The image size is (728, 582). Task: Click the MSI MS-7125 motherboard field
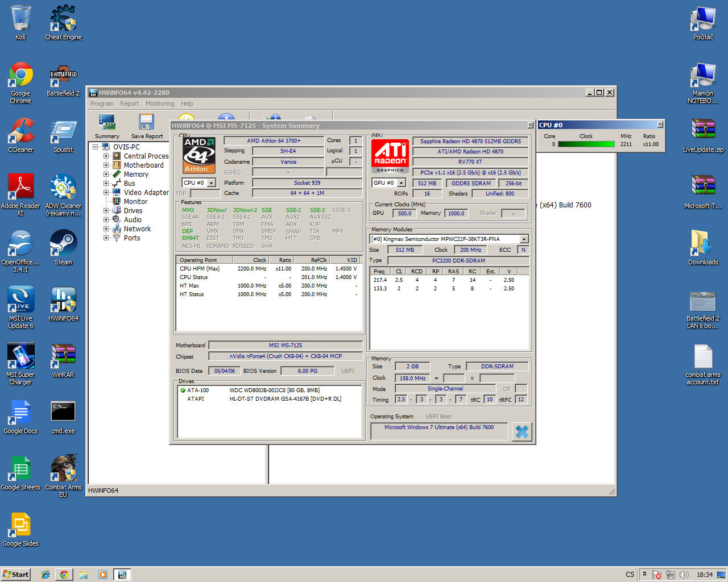tap(286, 345)
